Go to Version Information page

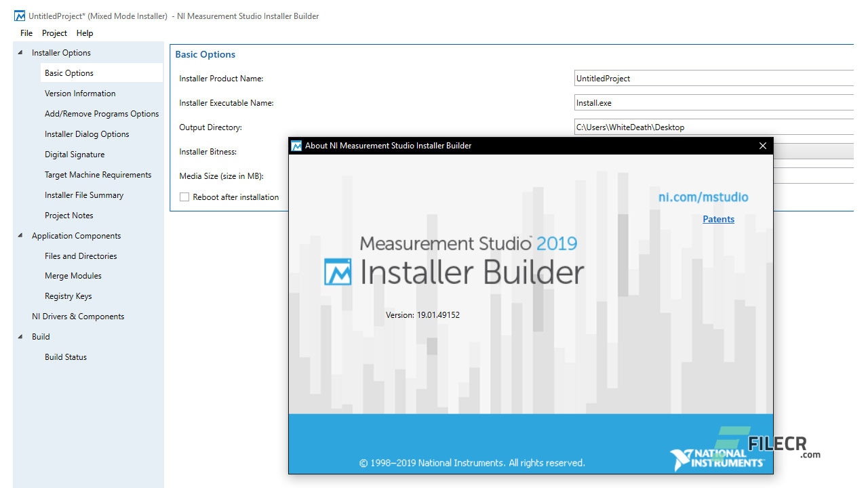(x=80, y=94)
